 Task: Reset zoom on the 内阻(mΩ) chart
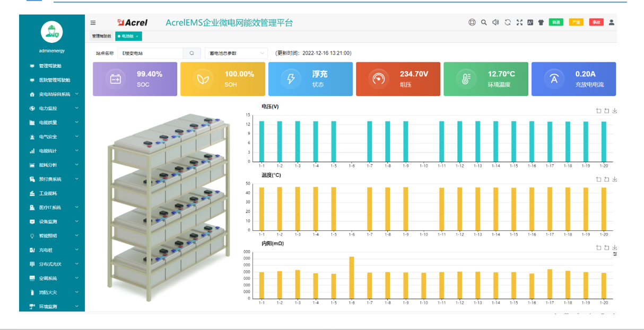point(606,247)
